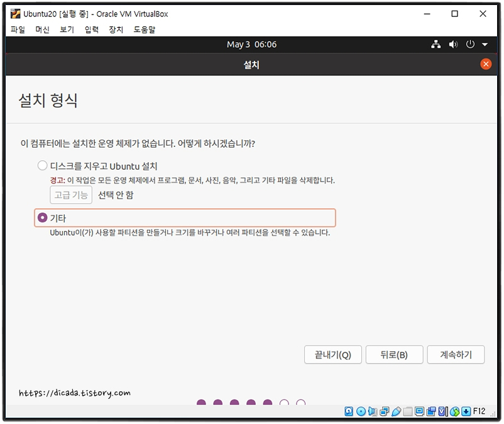504x424 pixels.
Task: Click the Ubuntu power icon
Action: [470, 45]
